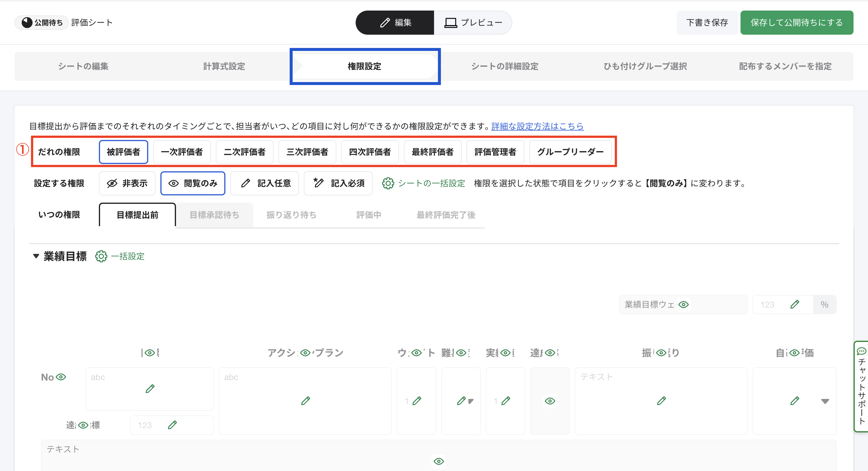
Task: Open the 難易度 column dropdown
Action: [x=471, y=401]
